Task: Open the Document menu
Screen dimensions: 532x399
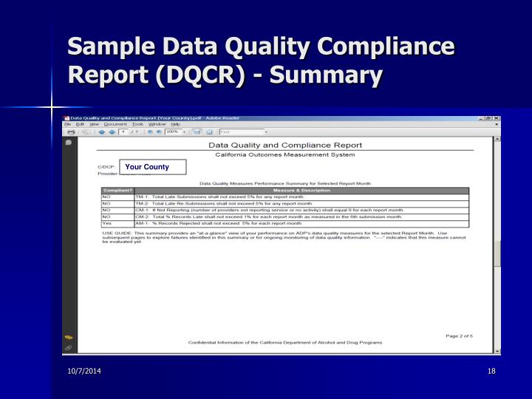Action: pos(115,125)
